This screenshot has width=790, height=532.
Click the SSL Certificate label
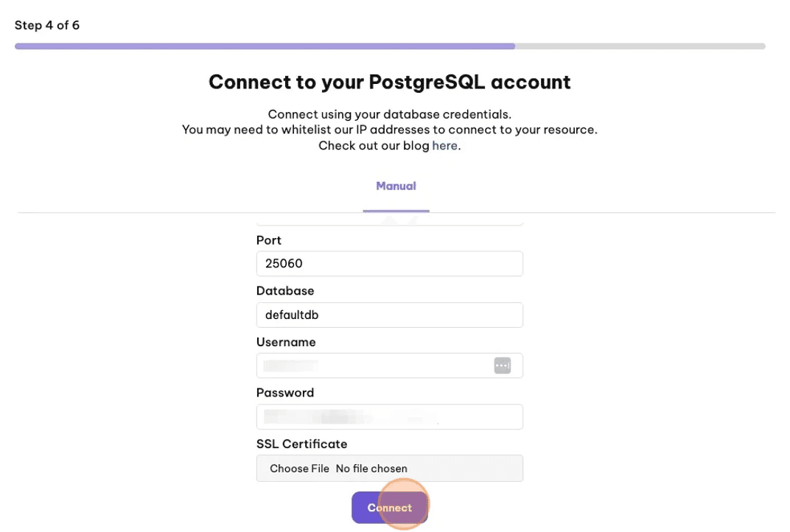click(302, 444)
